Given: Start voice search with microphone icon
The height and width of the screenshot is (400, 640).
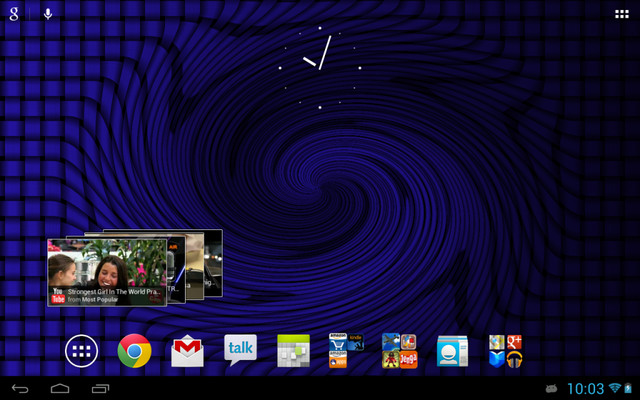Looking at the screenshot, I should point(48,14).
